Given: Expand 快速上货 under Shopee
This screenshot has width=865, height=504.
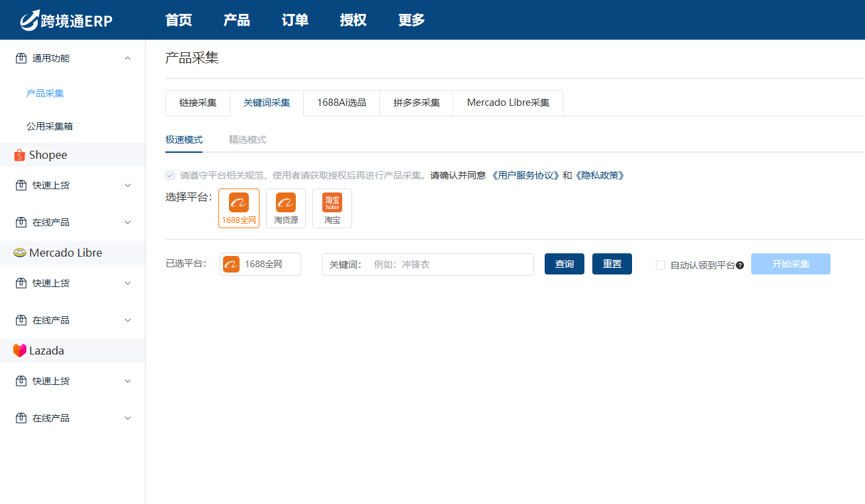Looking at the screenshot, I should pyautogui.click(x=128, y=185).
